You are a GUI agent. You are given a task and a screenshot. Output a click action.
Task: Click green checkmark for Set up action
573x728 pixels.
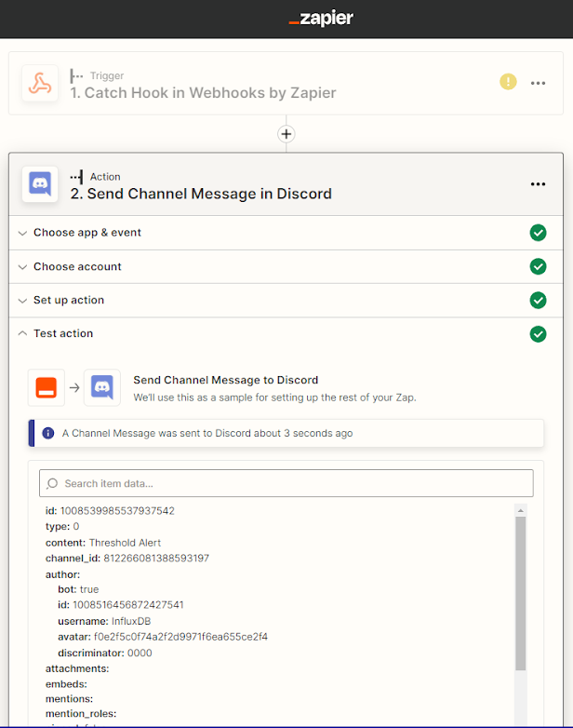pos(538,300)
